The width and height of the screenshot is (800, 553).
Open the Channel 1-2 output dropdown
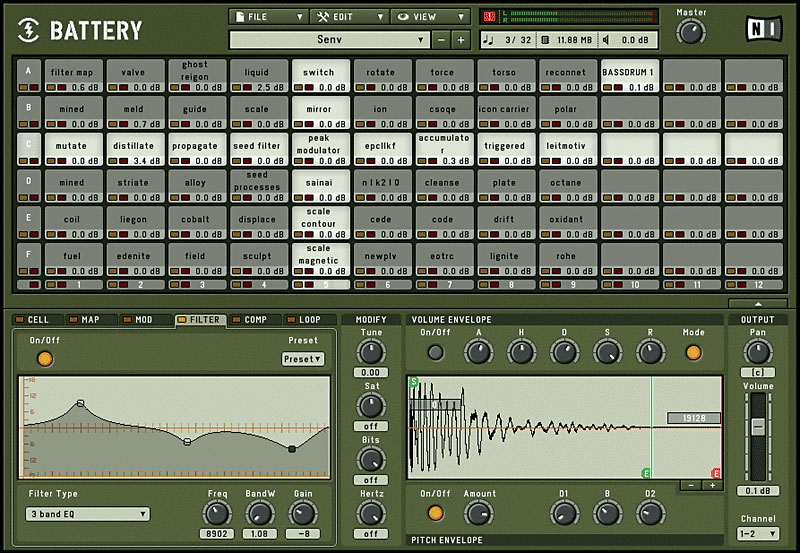[x=757, y=534]
